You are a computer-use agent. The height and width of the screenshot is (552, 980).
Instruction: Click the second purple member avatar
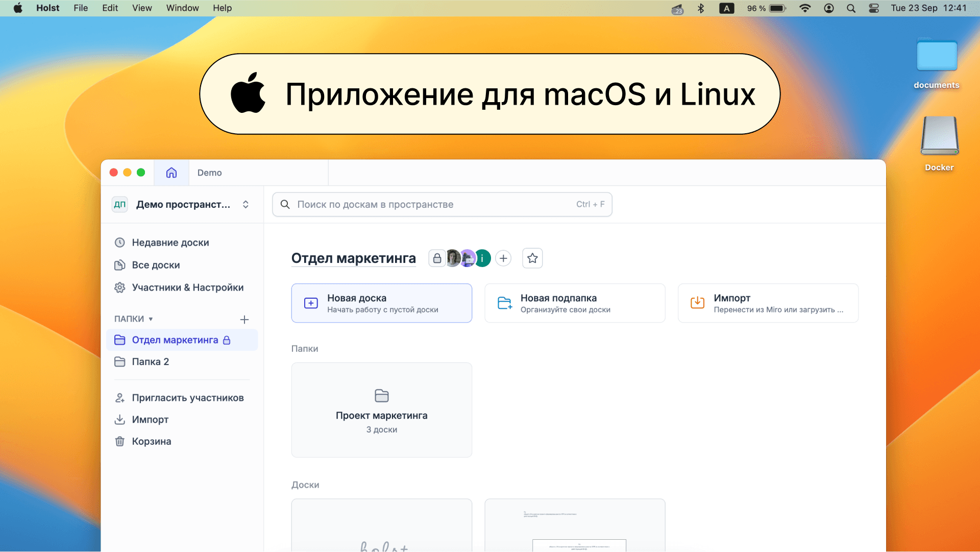pos(467,258)
